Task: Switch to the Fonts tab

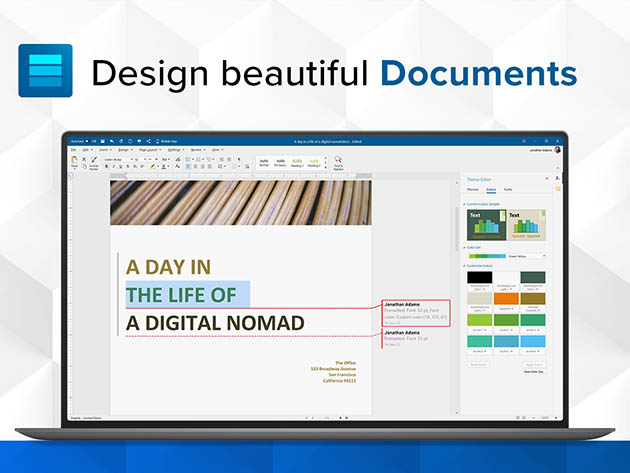Action: [507, 188]
